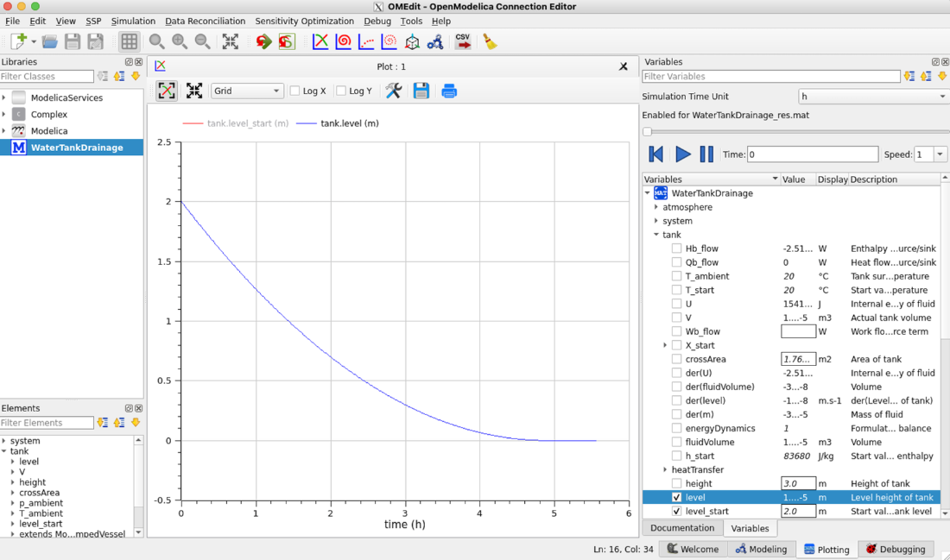Clear plot with the broom icon
Viewport: 950px width, 560px height.
[490, 41]
